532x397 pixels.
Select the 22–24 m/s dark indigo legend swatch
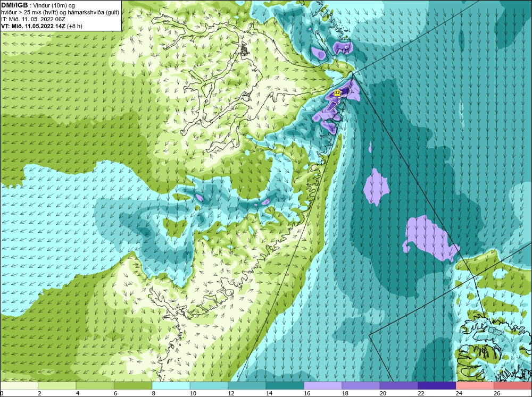(437, 386)
